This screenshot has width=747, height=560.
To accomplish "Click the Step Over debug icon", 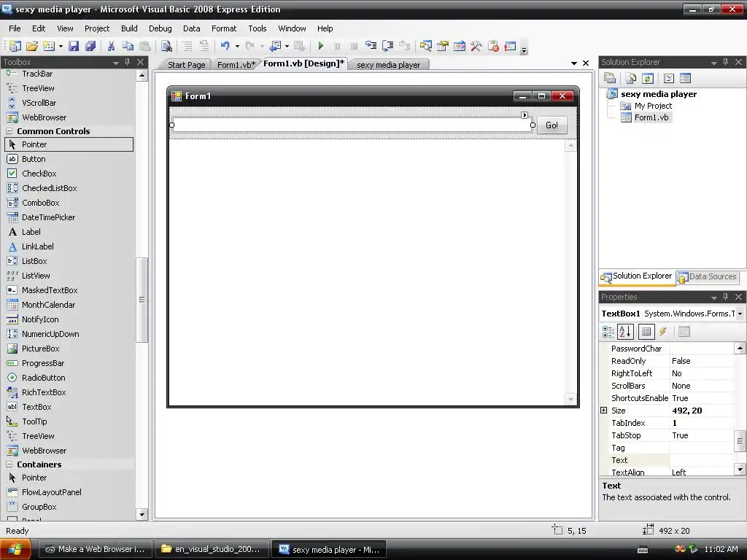I will tap(388, 46).
